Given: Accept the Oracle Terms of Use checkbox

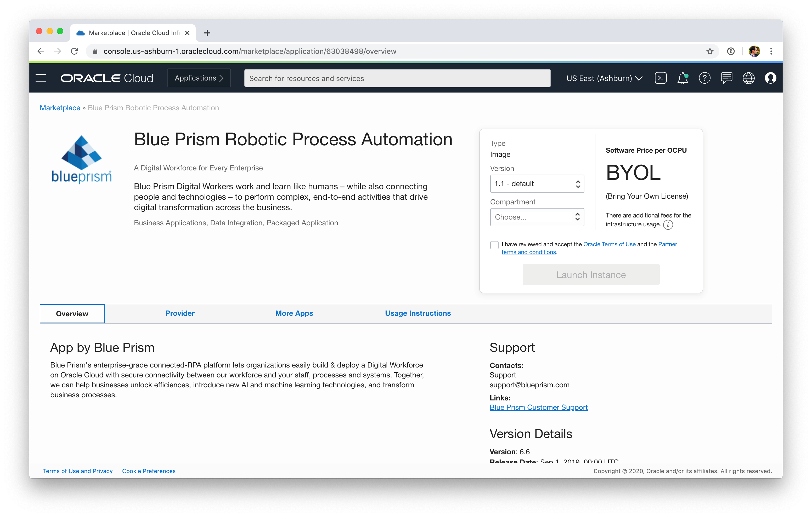Looking at the screenshot, I should tap(494, 245).
